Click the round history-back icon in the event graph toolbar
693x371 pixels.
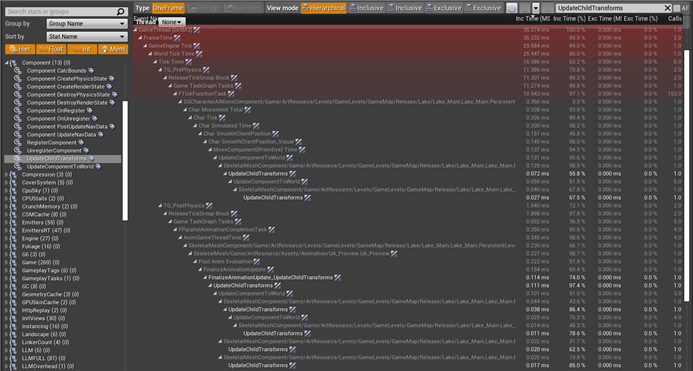511,8
